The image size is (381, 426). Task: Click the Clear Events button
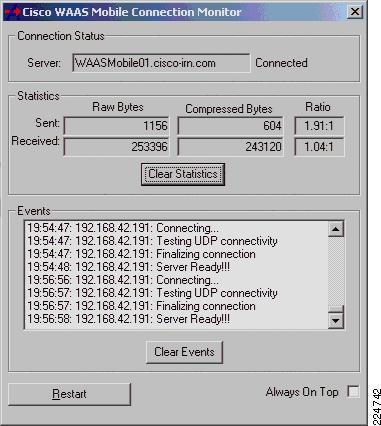pos(184,352)
